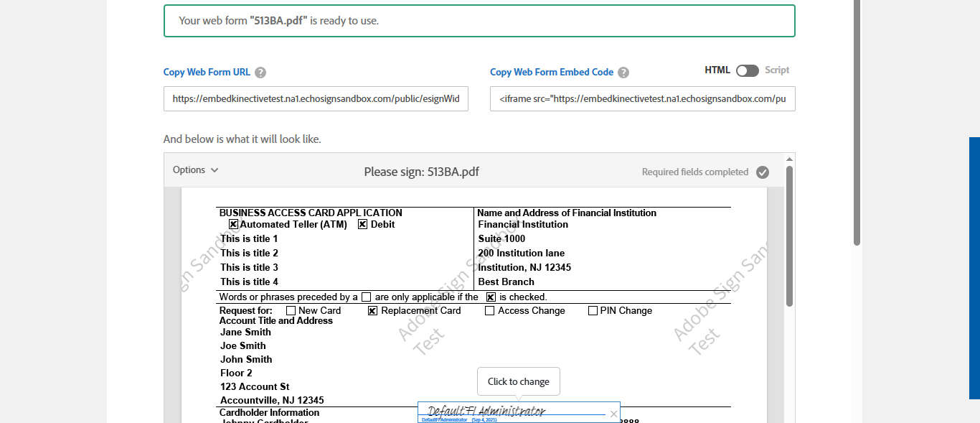This screenshot has height=423, width=980.
Task: Click checked sample box before 'is checked'
Action: (x=491, y=297)
